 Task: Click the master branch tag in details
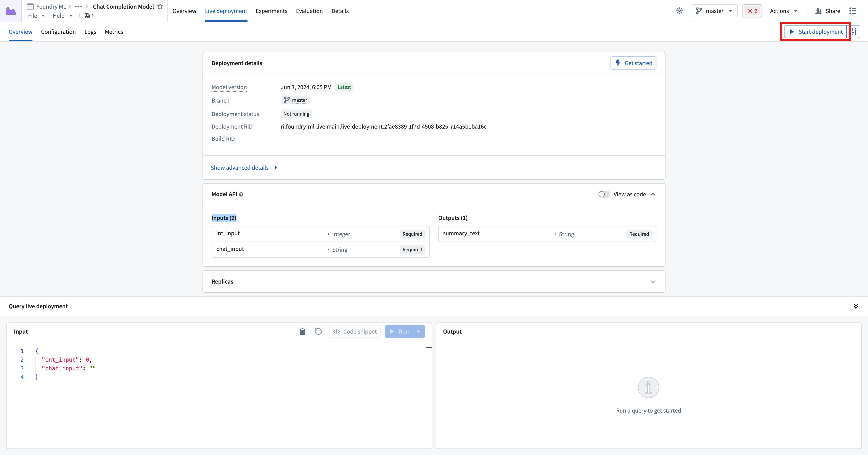(x=295, y=100)
